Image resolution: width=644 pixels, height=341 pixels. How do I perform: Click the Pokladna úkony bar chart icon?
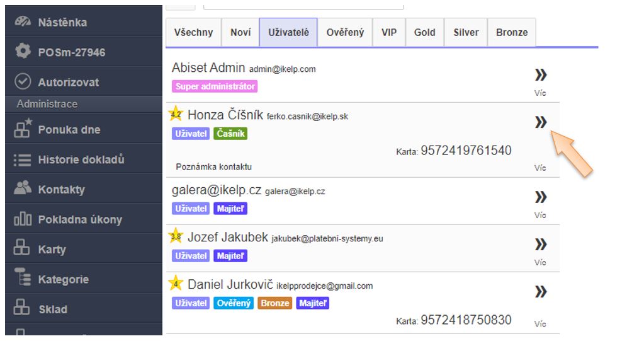click(23, 219)
